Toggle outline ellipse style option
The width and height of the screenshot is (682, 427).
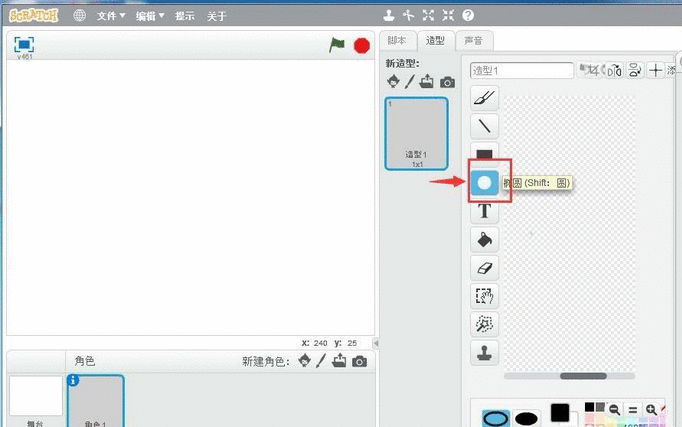pos(496,417)
